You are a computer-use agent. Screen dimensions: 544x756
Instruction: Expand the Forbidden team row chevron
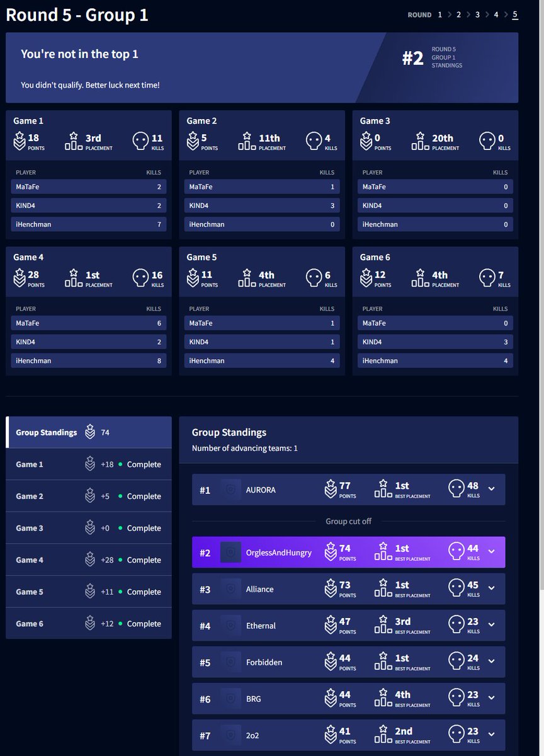(492, 661)
